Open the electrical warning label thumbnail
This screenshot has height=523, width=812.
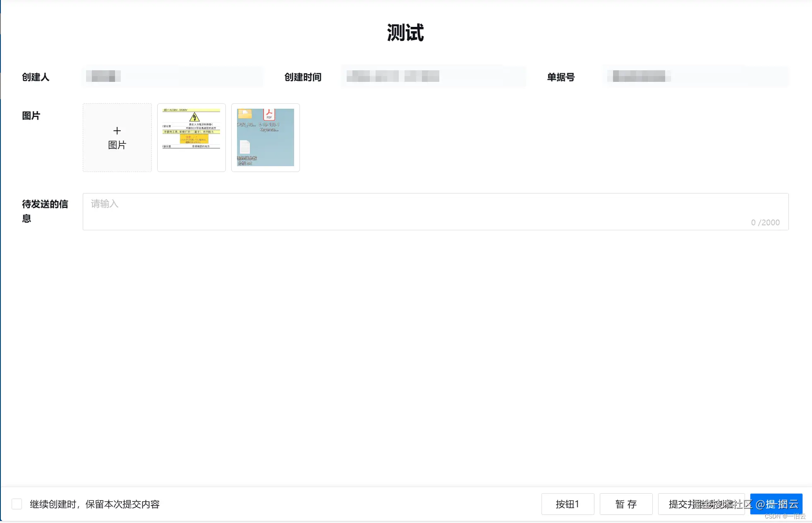pyautogui.click(x=191, y=137)
